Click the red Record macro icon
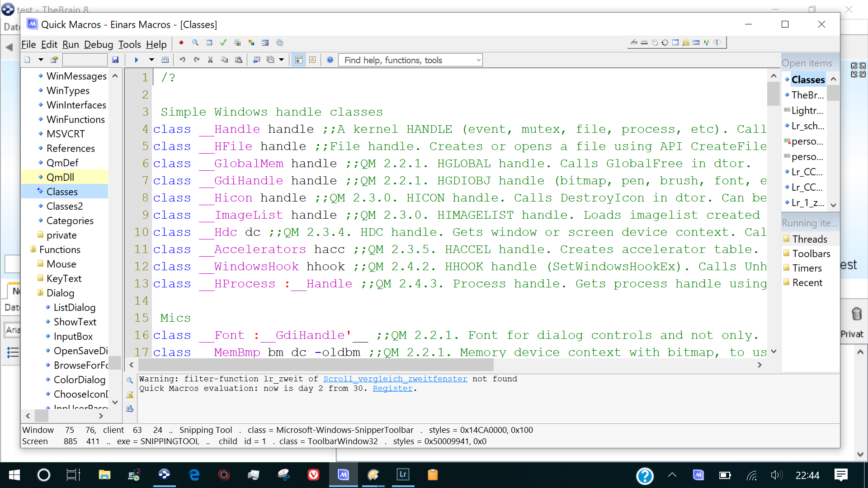 tap(181, 43)
